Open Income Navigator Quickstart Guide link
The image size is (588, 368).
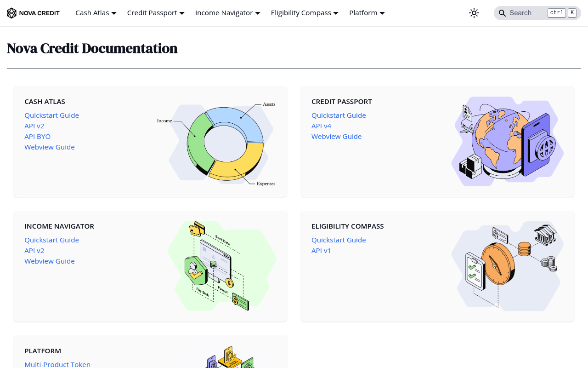pyautogui.click(x=51, y=240)
